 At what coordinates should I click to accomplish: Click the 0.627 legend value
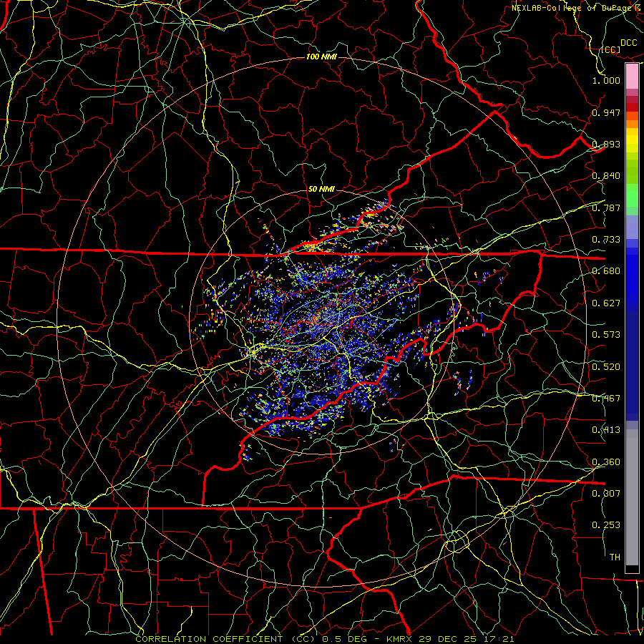pos(606,303)
